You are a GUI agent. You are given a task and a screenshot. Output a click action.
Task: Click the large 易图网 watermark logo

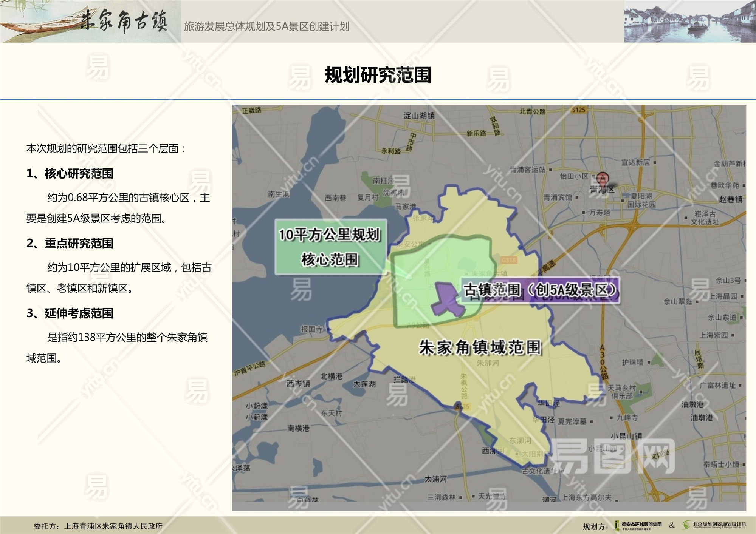[612, 456]
